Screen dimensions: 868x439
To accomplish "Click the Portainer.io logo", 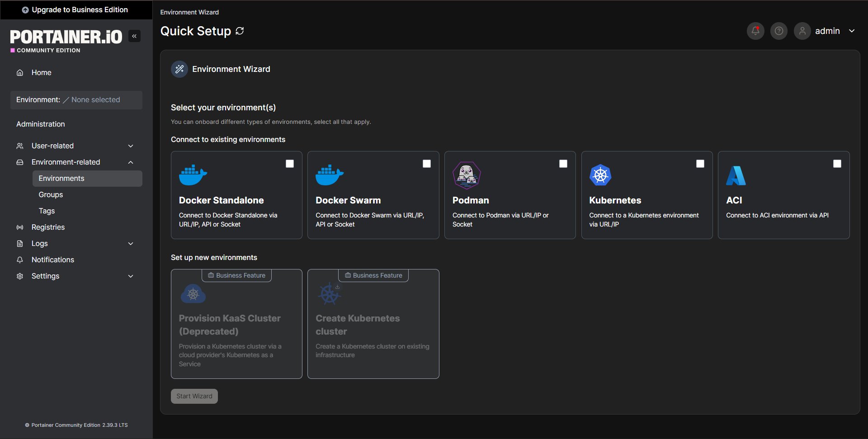I will click(x=66, y=37).
